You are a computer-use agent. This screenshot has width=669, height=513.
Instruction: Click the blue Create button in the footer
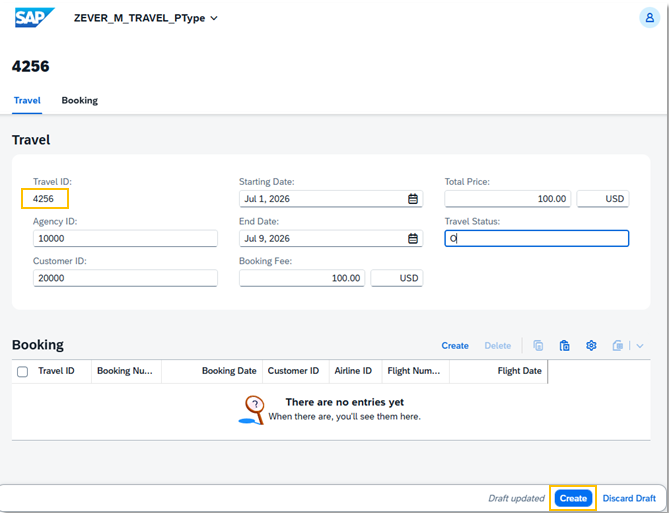click(573, 498)
